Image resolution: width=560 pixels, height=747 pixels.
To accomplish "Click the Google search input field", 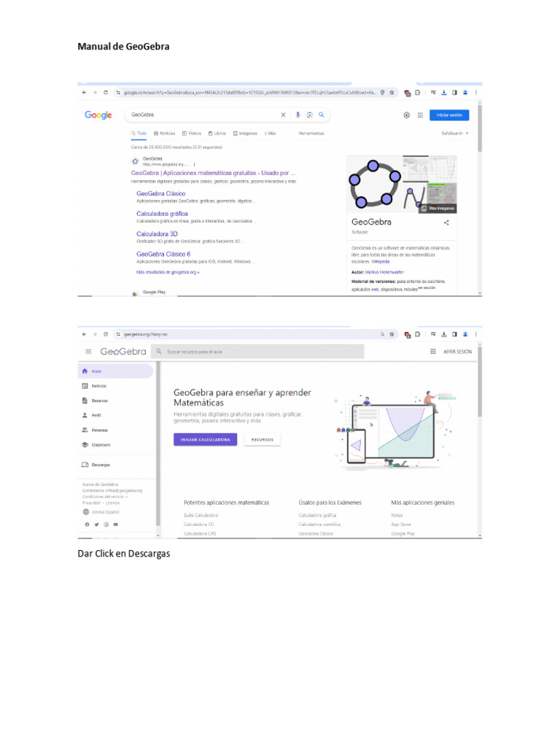I will coord(205,115).
